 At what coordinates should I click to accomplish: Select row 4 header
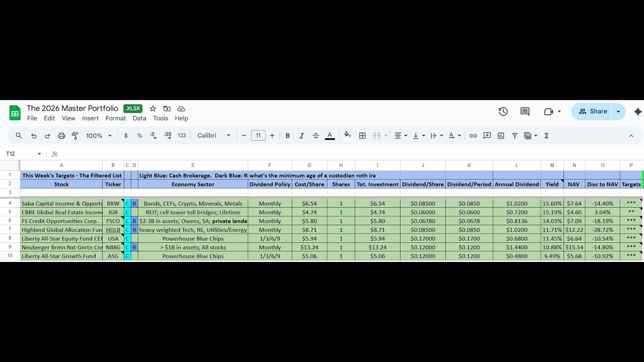pyautogui.click(x=10, y=204)
